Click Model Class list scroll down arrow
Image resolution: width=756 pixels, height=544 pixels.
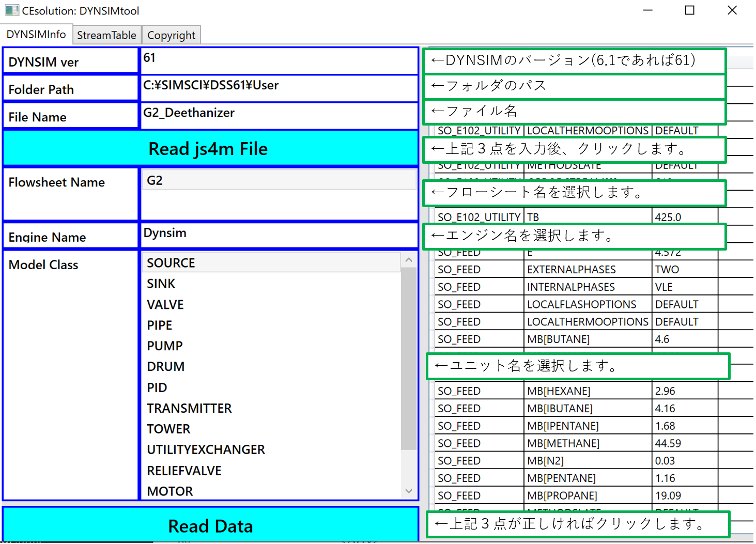(409, 491)
